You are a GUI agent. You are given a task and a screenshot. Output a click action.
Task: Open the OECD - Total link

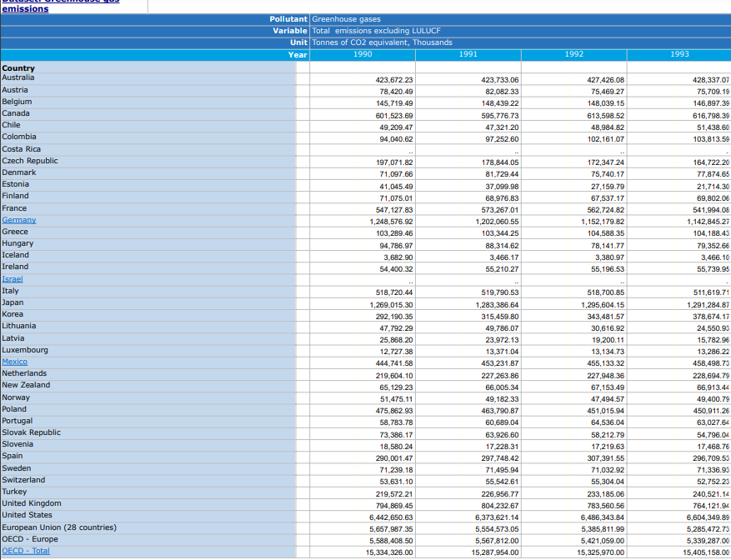tap(26, 551)
